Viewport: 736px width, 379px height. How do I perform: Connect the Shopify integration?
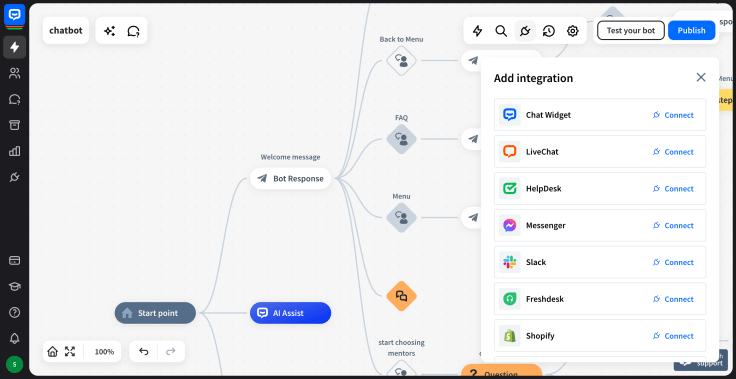673,336
